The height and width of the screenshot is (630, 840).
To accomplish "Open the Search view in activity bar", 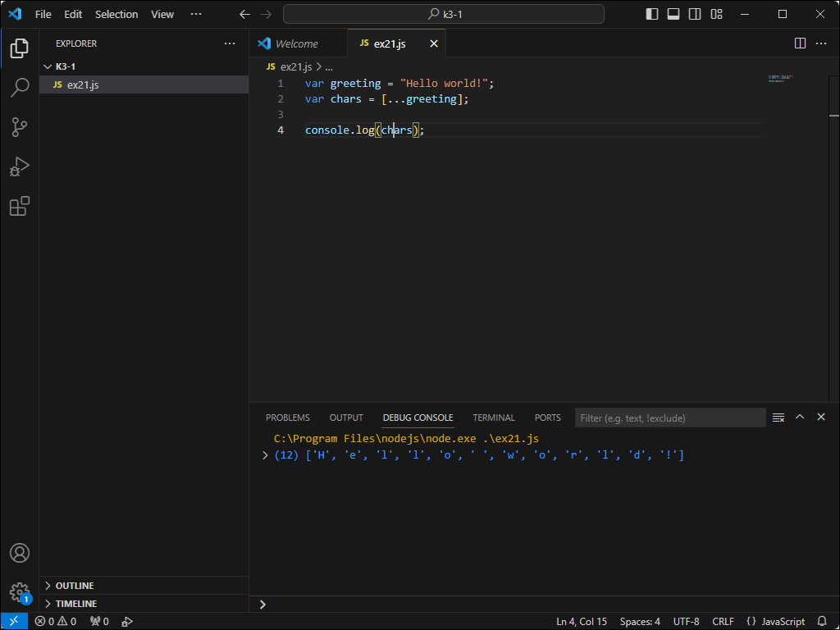I will 20,87.
